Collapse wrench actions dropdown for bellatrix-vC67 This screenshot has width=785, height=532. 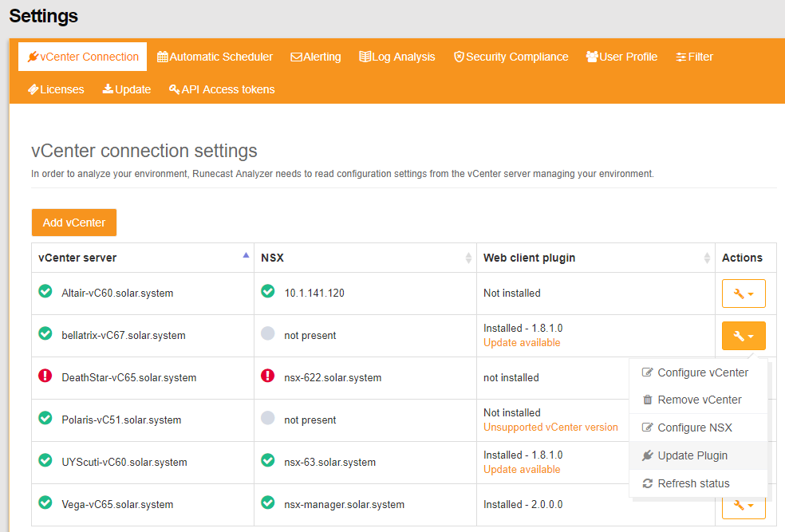(744, 335)
